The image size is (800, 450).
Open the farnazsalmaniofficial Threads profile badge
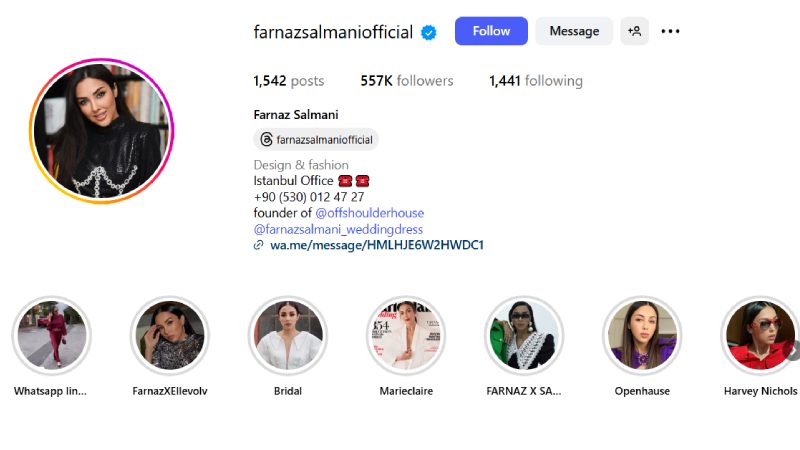coord(316,139)
